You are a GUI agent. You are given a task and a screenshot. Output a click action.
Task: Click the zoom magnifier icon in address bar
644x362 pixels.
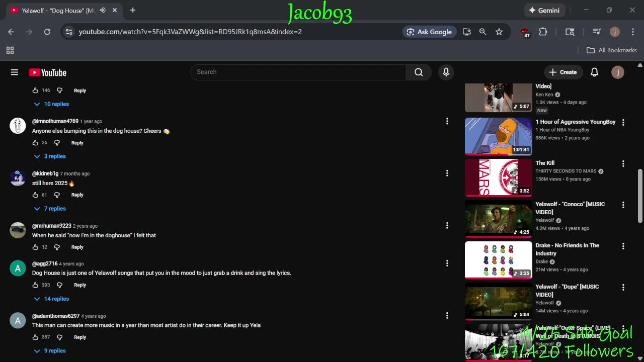coord(483,32)
